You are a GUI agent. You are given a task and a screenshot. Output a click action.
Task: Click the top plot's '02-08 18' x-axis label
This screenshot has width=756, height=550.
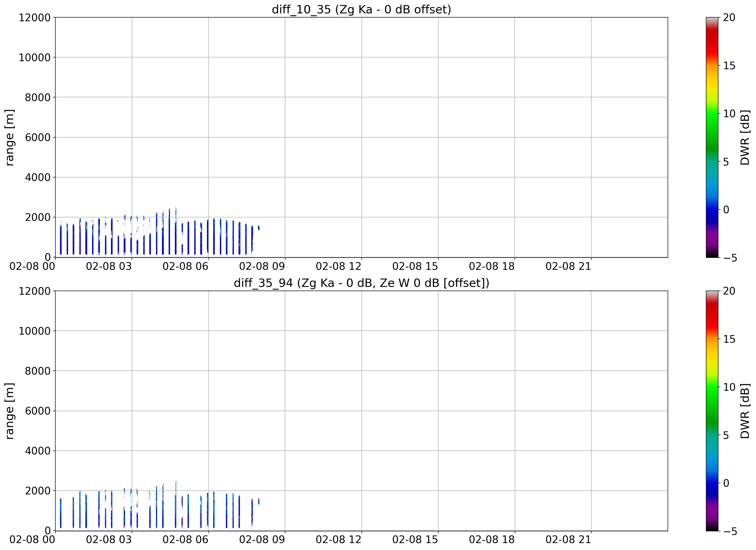point(492,266)
